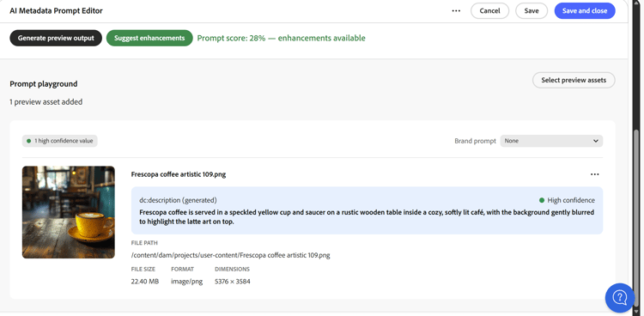Click the 1 preview asset added text
Viewport: 644px width, 316px height.
tap(46, 102)
